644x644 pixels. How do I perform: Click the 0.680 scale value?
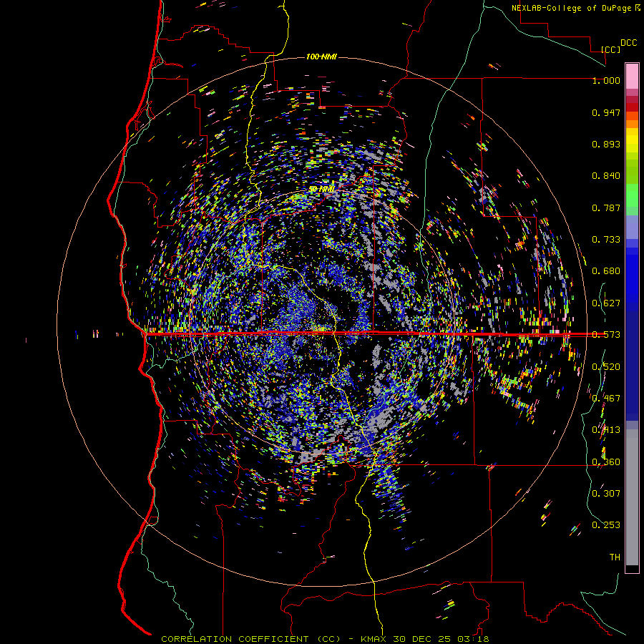(x=606, y=271)
